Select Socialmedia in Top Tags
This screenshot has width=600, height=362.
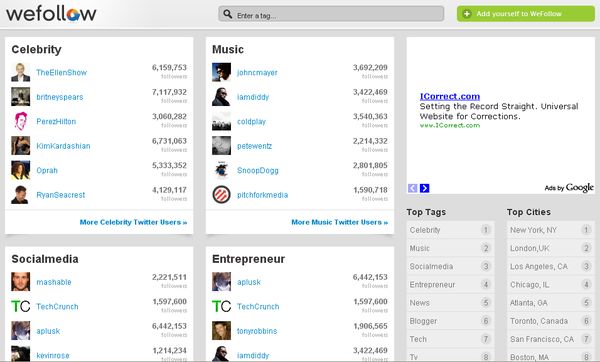[450, 266]
